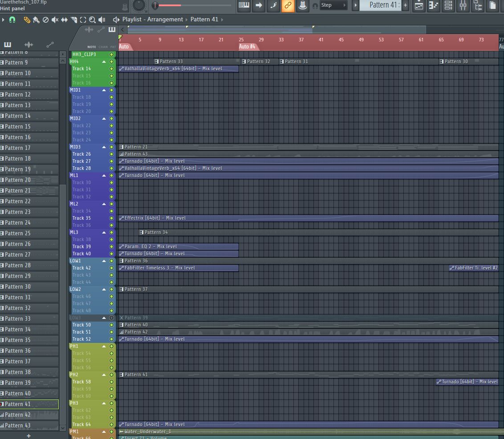Activate the Zoom magnifier tool
The width and height of the screenshot is (504, 439).
(x=92, y=20)
